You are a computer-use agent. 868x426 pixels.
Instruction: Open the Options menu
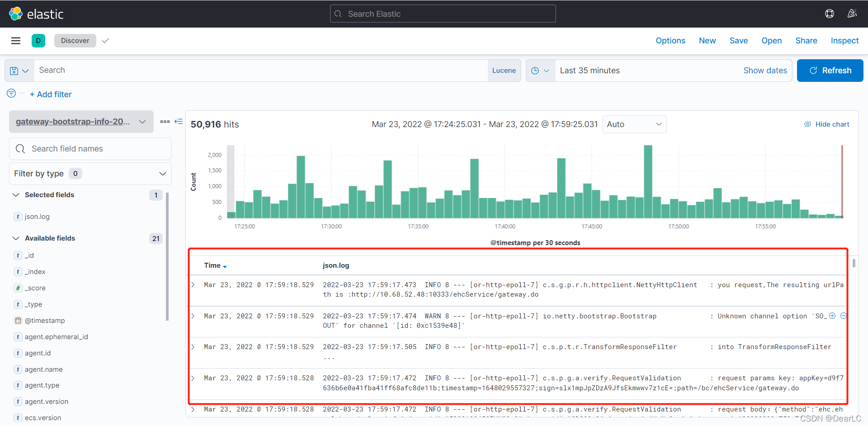[x=670, y=41]
